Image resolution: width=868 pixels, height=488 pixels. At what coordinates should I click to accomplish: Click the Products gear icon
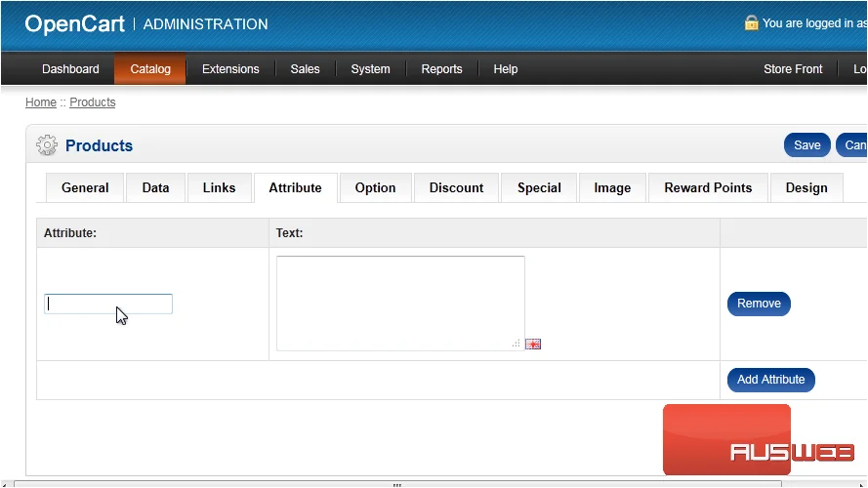pyautogui.click(x=47, y=145)
